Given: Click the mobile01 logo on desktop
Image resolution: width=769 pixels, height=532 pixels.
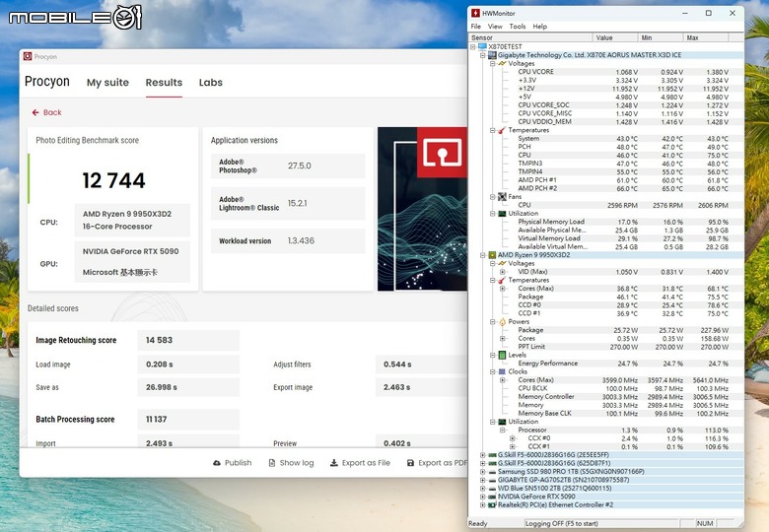Looking at the screenshot, I should pos(75,18).
